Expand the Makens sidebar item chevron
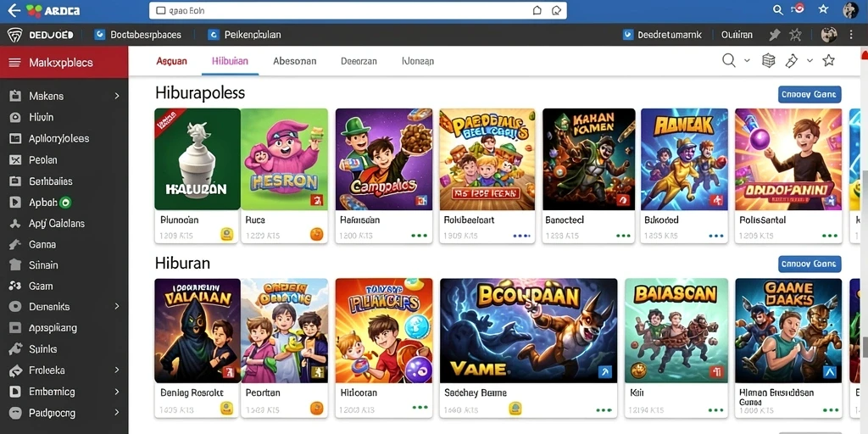 click(117, 96)
